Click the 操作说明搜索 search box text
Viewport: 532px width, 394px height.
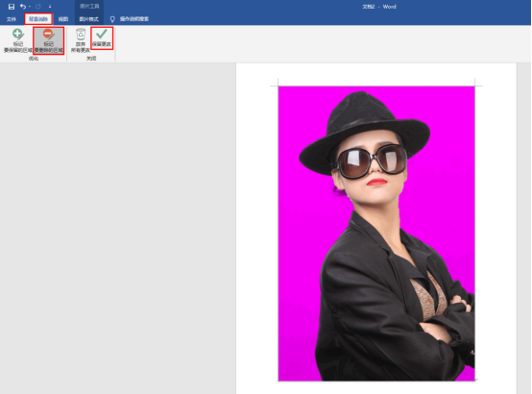[x=134, y=19]
